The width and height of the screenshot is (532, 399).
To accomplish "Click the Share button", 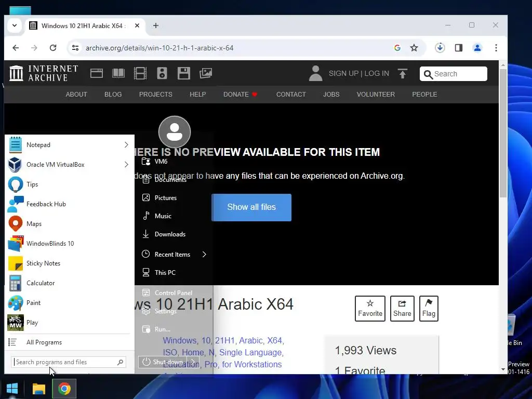I will 402,309.
